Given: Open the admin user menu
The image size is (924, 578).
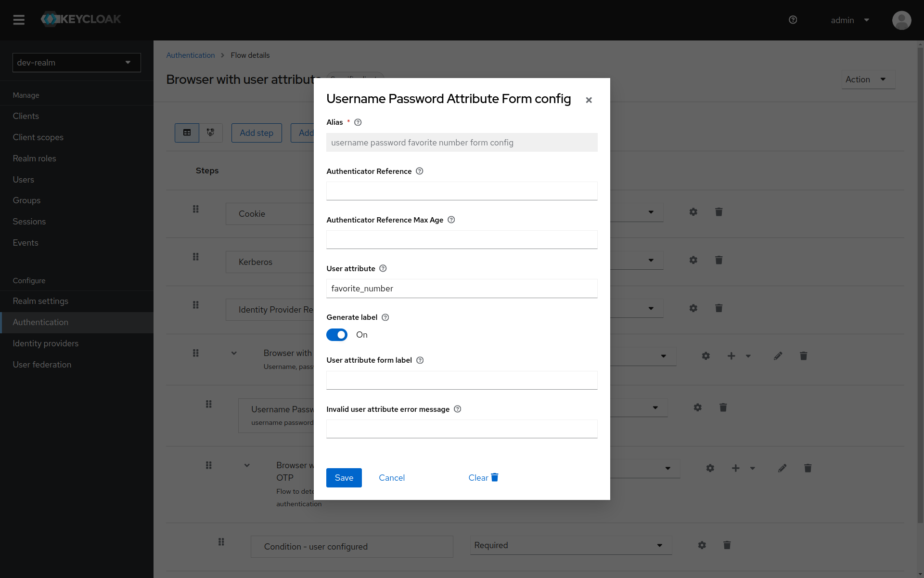Looking at the screenshot, I should [x=849, y=20].
